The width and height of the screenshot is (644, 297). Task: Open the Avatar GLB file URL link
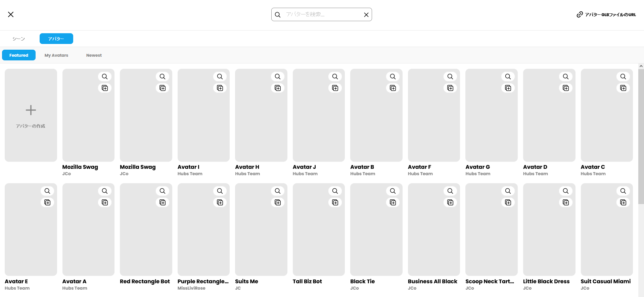tap(606, 14)
